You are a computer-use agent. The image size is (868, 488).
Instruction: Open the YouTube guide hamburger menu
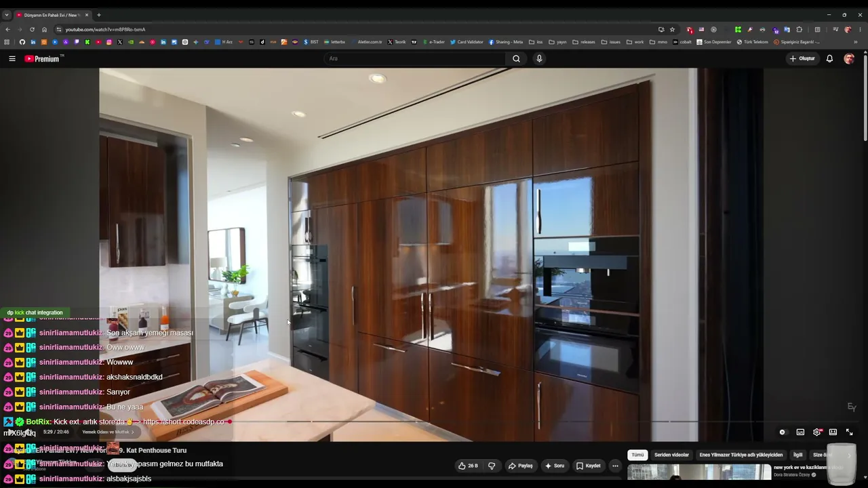[12, 58]
